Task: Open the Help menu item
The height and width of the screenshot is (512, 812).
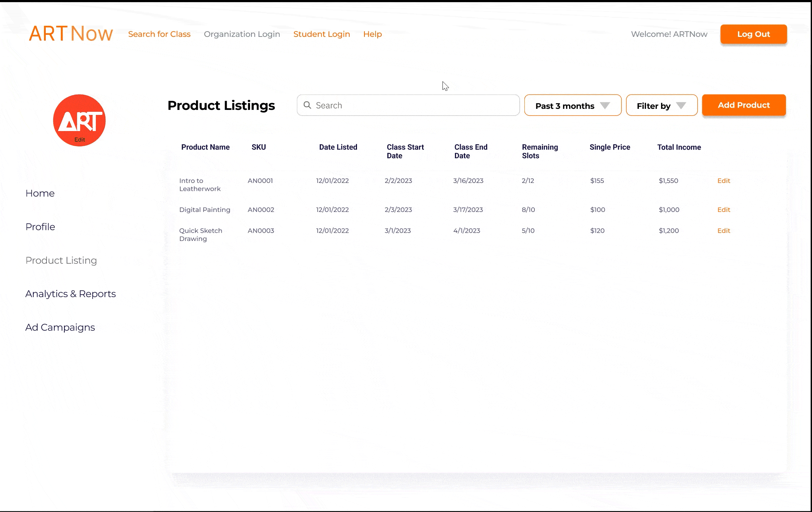Action: pyautogui.click(x=372, y=34)
